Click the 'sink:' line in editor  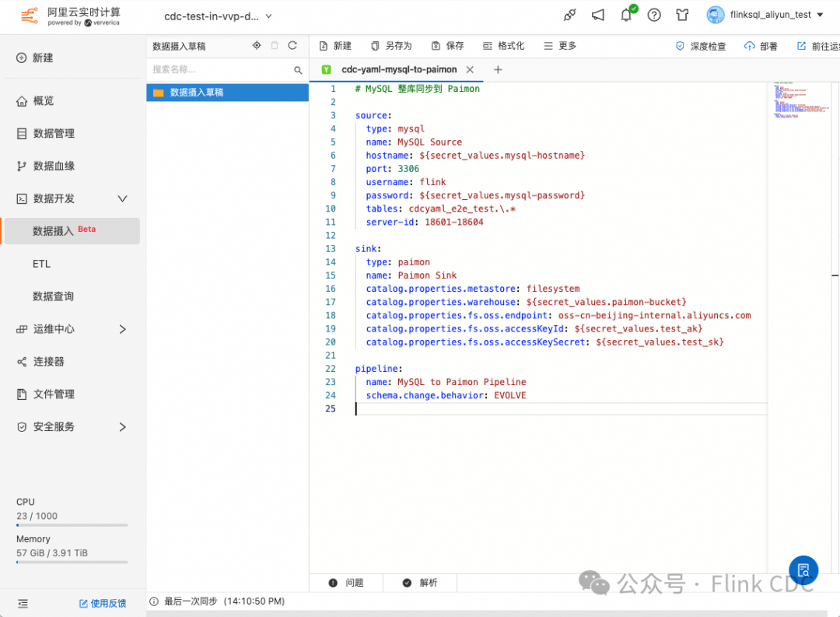tap(368, 249)
